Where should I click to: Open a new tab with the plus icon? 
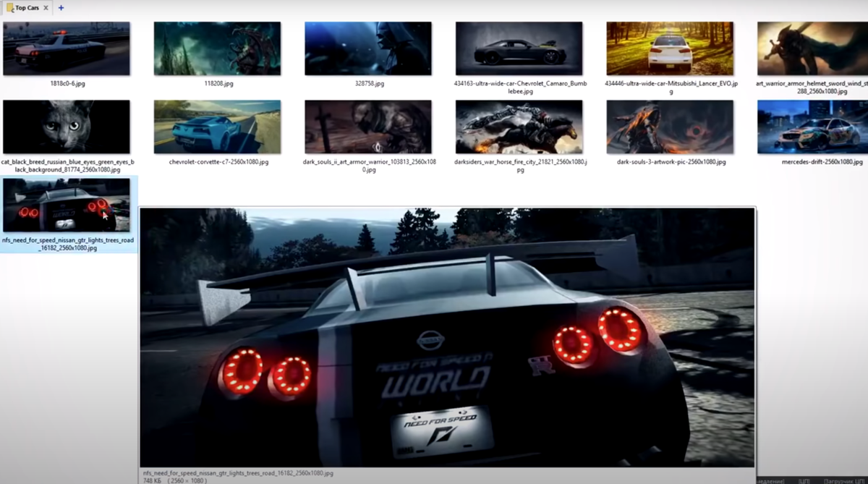61,8
